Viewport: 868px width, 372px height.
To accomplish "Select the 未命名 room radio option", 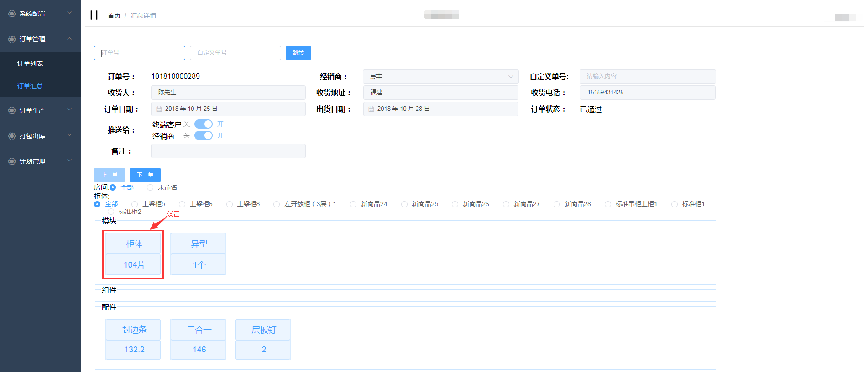I will coord(150,187).
